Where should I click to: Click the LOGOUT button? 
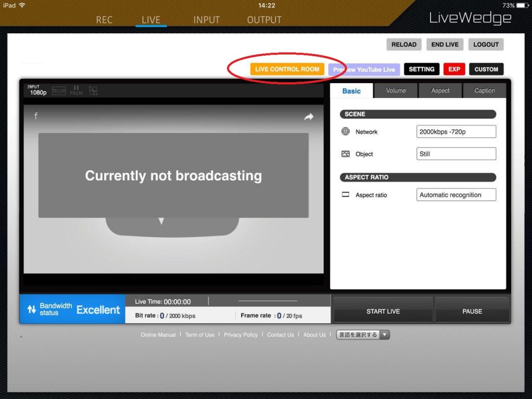(486, 45)
